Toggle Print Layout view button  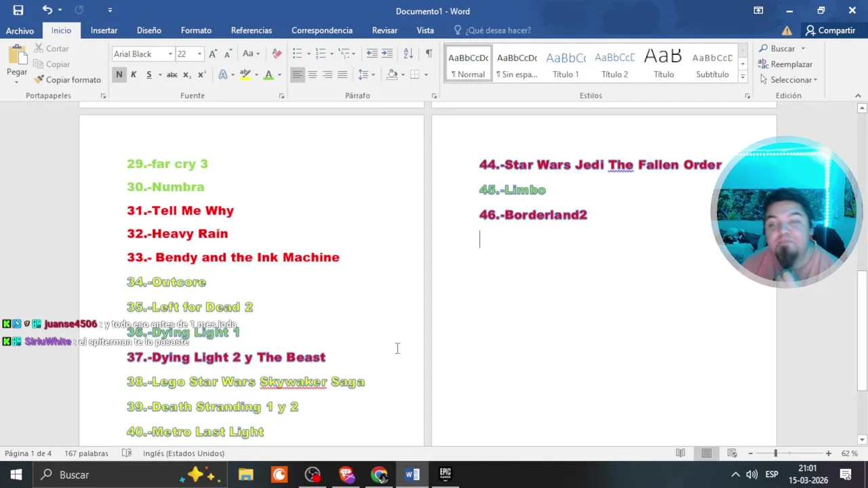click(706, 453)
